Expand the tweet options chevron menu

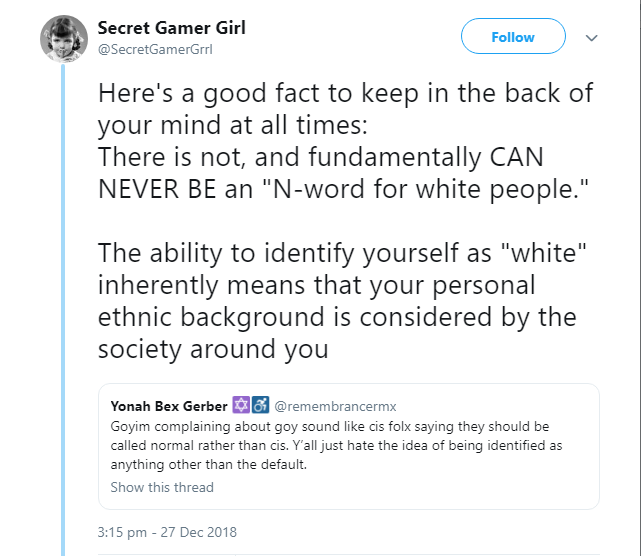(x=592, y=38)
